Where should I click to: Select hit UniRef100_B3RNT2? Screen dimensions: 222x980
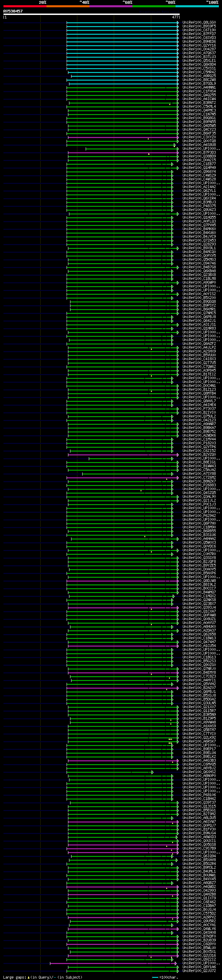click(x=199, y=103)
